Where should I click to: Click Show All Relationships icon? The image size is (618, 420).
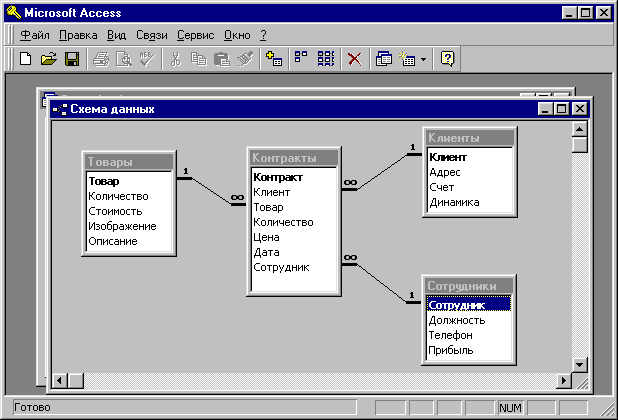tap(326, 58)
